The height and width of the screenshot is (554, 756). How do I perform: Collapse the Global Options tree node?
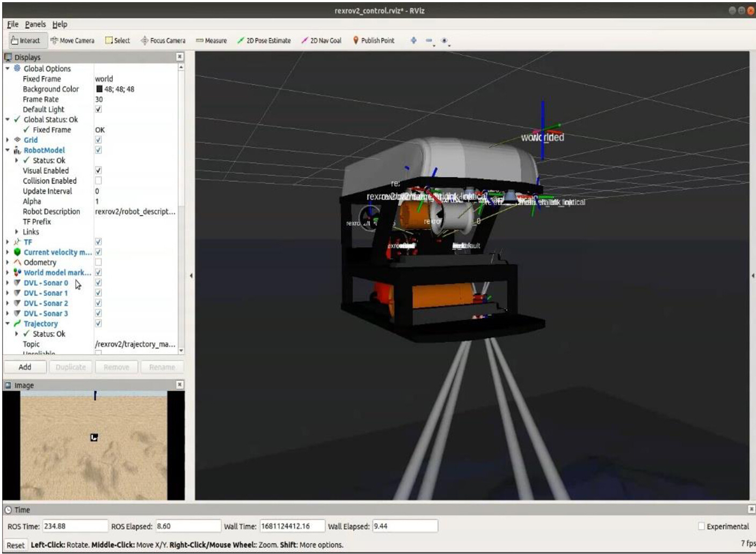point(8,68)
